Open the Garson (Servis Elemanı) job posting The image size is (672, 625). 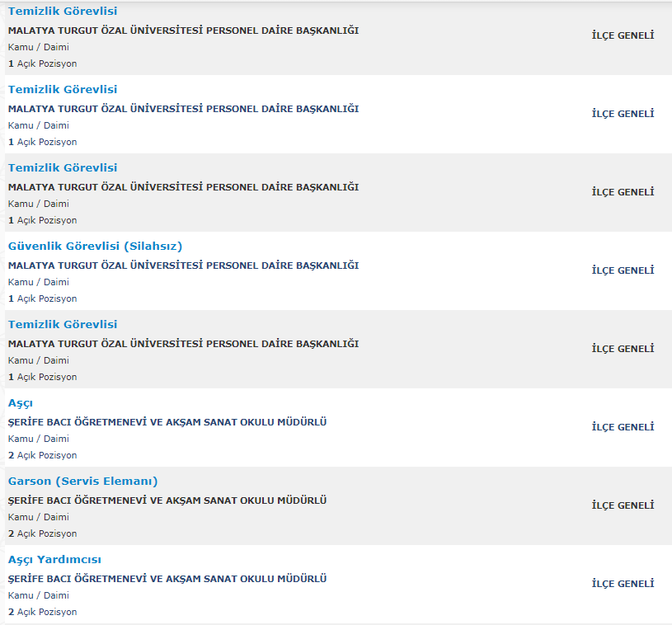(82, 481)
